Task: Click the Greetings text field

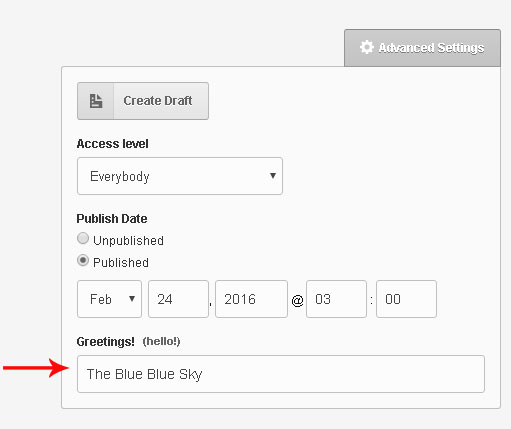Action: pos(281,374)
